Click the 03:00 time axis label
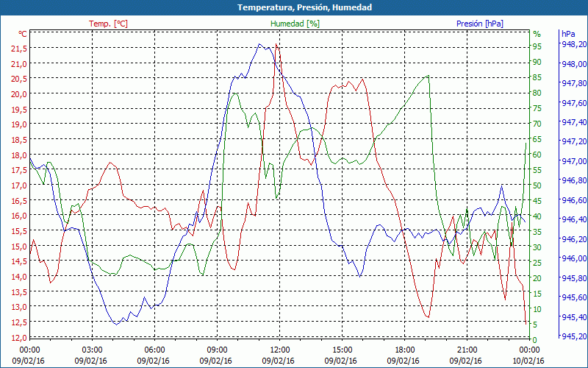Viewport: 588px width, 368px height. [x=91, y=350]
